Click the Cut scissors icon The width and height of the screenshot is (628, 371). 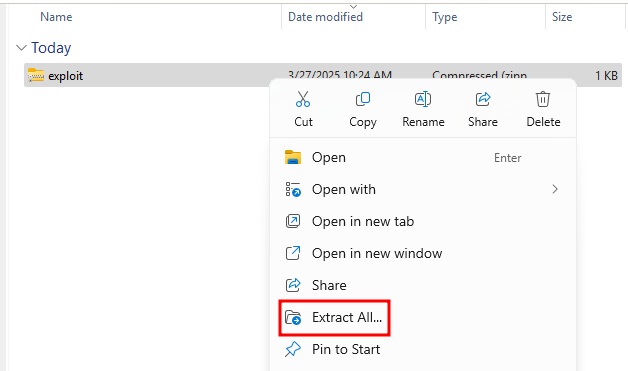(x=303, y=99)
